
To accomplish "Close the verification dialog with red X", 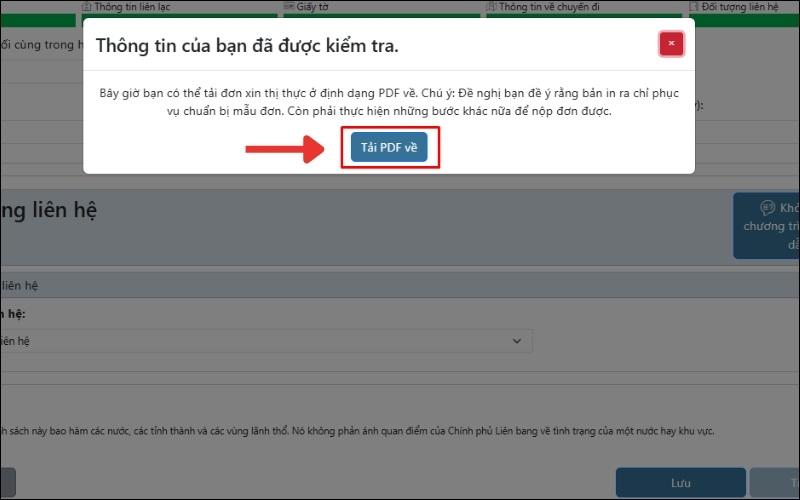I will [x=671, y=44].
